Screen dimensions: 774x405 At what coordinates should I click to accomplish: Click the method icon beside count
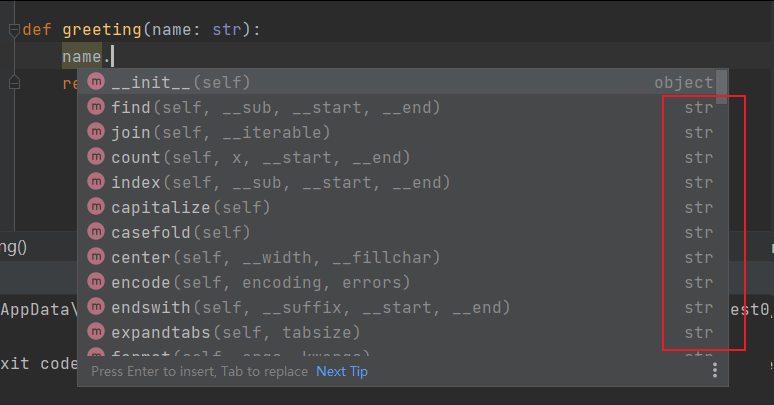click(96, 157)
